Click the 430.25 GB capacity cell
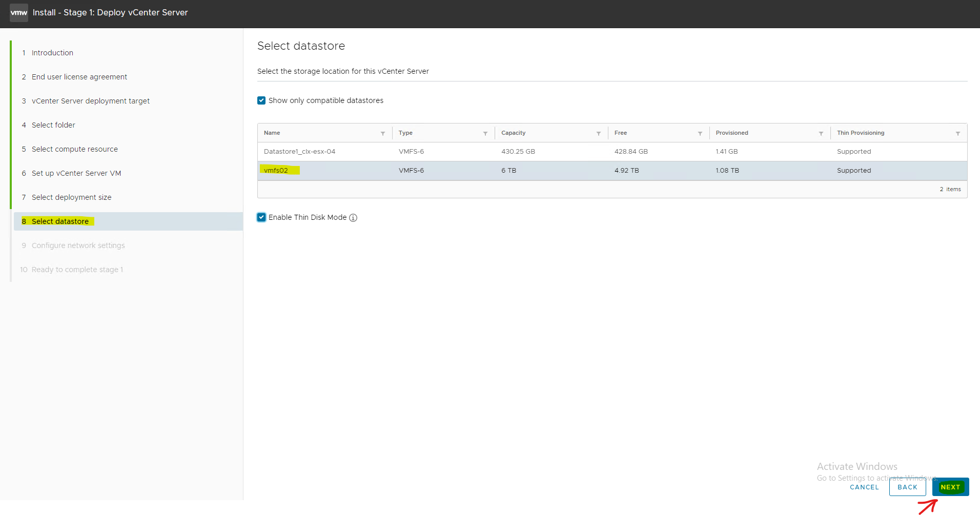 pos(518,152)
